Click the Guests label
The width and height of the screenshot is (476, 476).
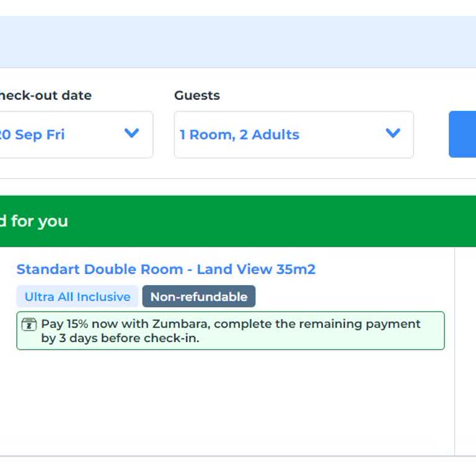tap(196, 95)
